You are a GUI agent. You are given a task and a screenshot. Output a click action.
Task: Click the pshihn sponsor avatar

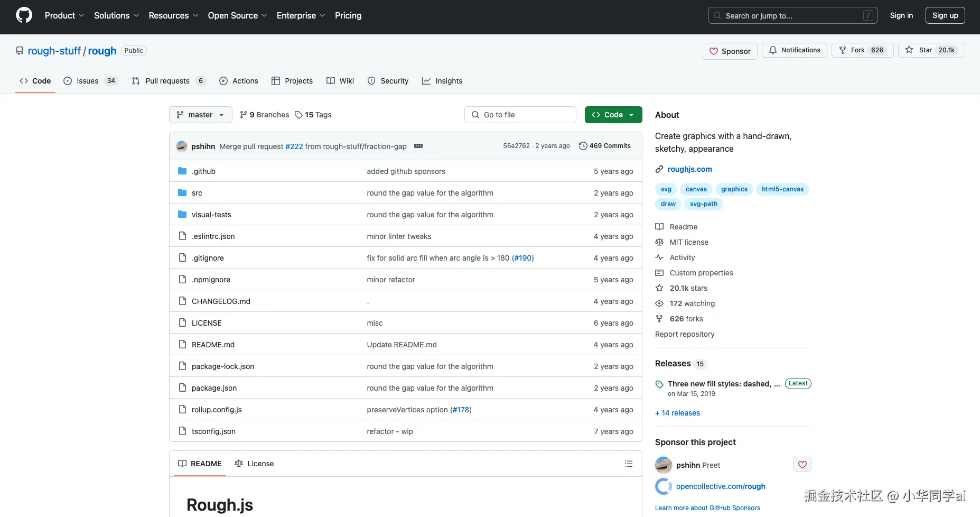click(664, 465)
